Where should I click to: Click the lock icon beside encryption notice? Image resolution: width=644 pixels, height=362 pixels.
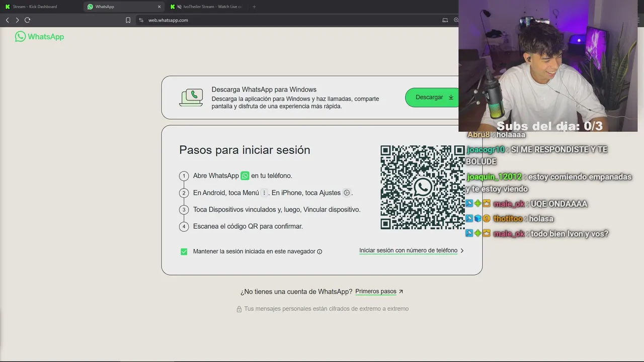[239, 309]
